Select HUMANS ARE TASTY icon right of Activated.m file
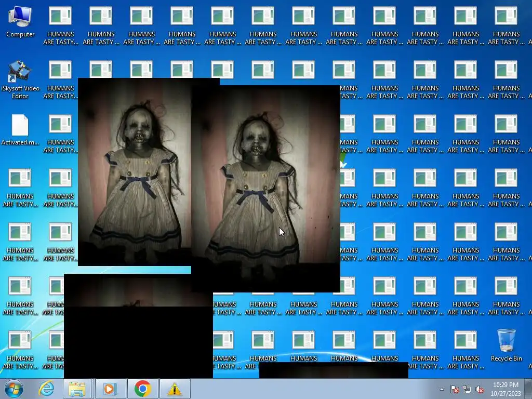The height and width of the screenshot is (399, 532). (60, 134)
